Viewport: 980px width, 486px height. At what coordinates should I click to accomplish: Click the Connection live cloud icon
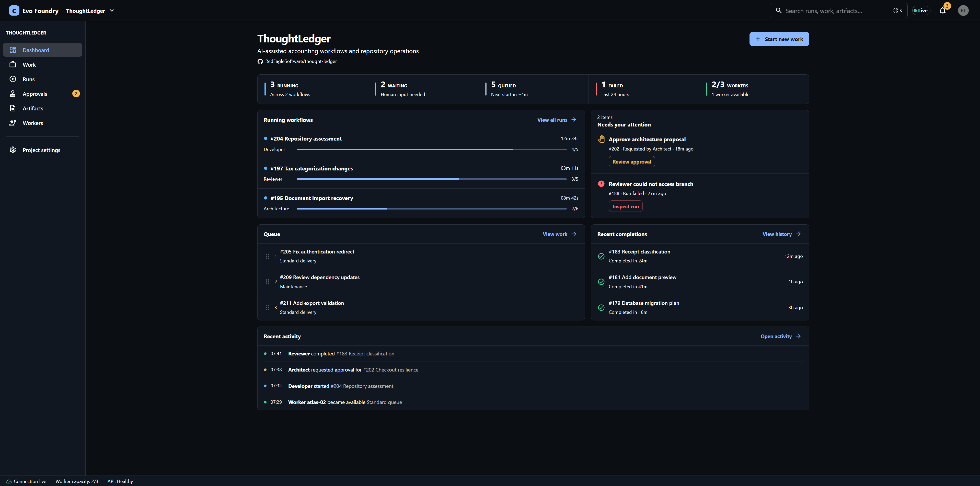click(x=8, y=481)
